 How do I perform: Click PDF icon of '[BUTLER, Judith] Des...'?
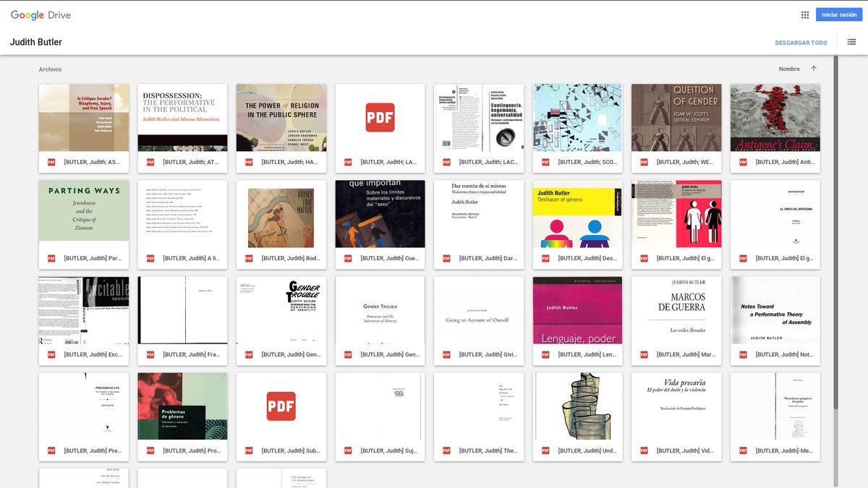(x=545, y=258)
